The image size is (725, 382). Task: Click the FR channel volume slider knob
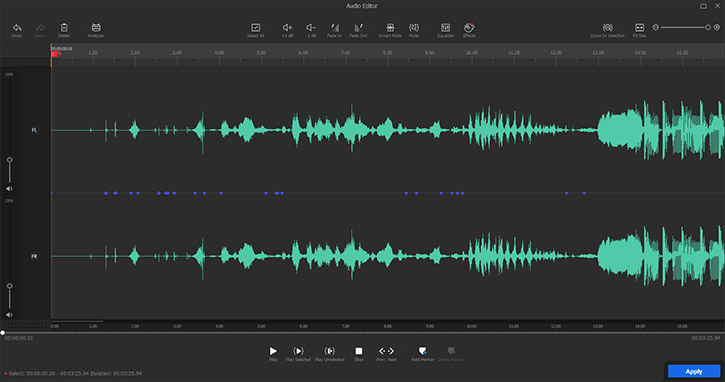click(9, 286)
